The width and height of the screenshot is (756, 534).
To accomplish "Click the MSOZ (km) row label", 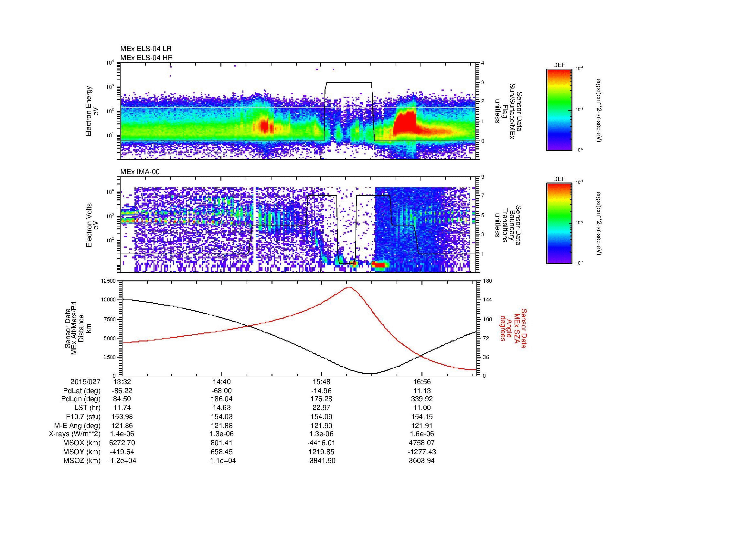I will (x=82, y=461).
